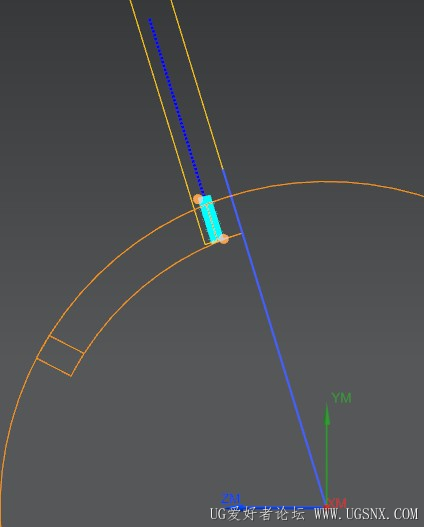
Task: Select the small orange rectangle on ring
Action: (x=60, y=356)
